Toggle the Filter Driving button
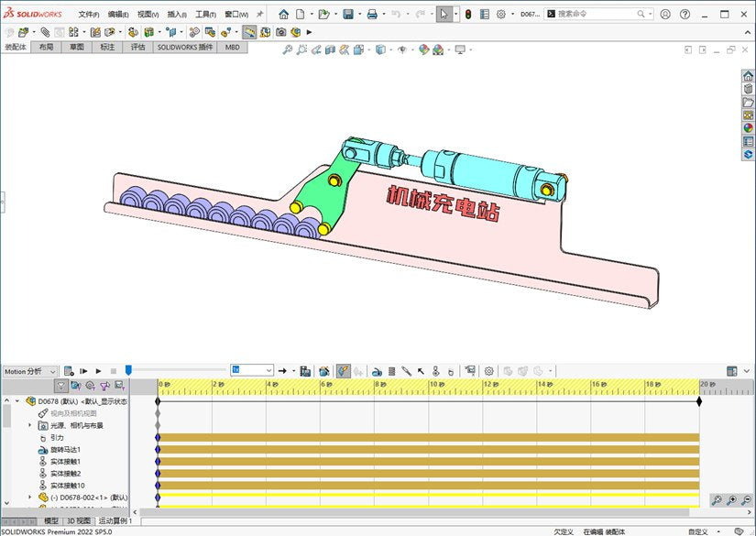 click(90, 386)
